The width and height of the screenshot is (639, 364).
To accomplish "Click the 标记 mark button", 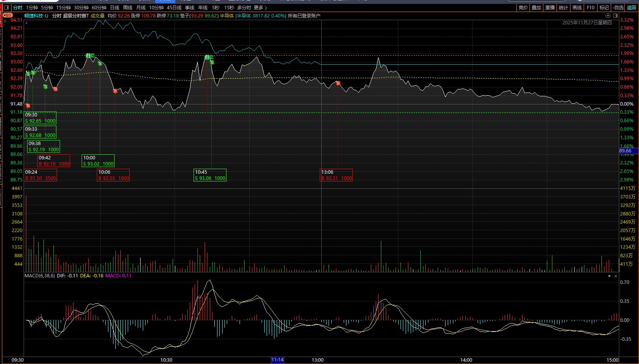I will click(x=604, y=8).
